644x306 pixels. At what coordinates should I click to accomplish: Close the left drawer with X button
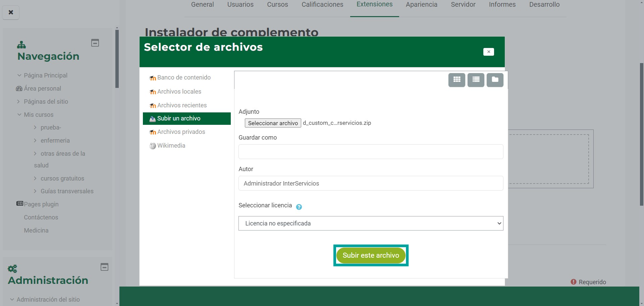[11, 12]
